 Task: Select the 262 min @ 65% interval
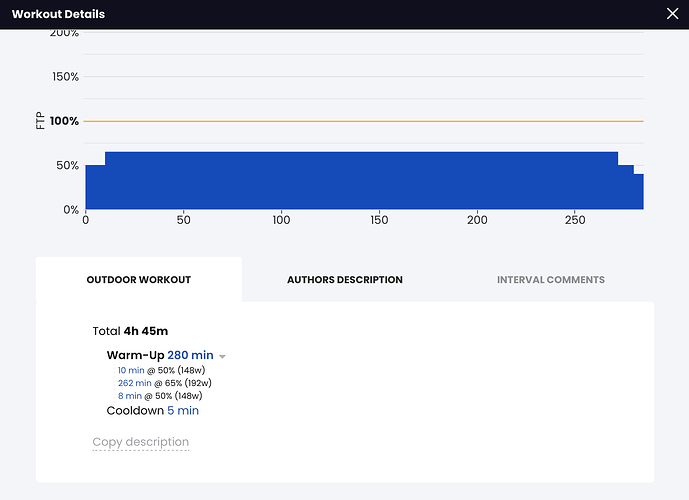[164, 383]
